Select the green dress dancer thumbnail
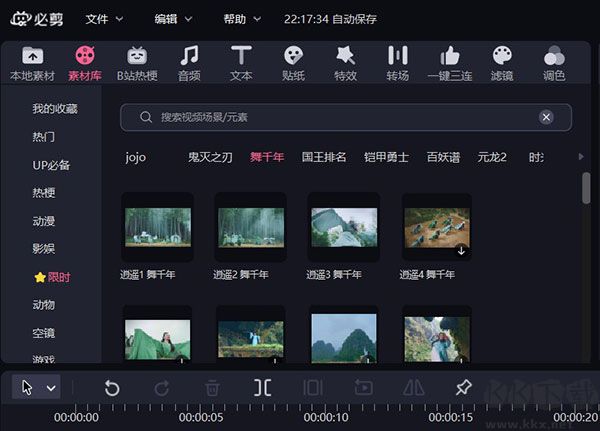The image size is (600, 431). coord(158,339)
